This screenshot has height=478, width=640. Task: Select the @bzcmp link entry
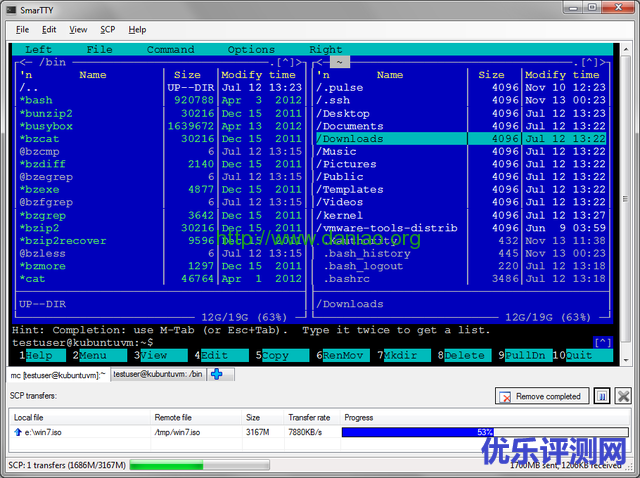39,151
